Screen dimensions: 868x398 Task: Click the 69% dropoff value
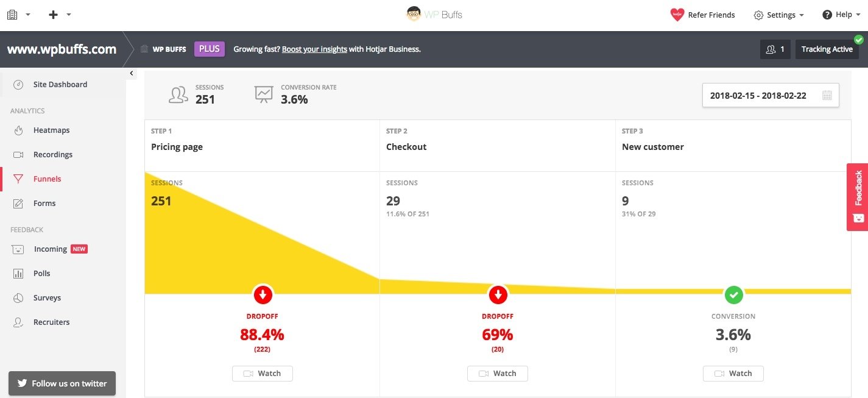coord(498,335)
